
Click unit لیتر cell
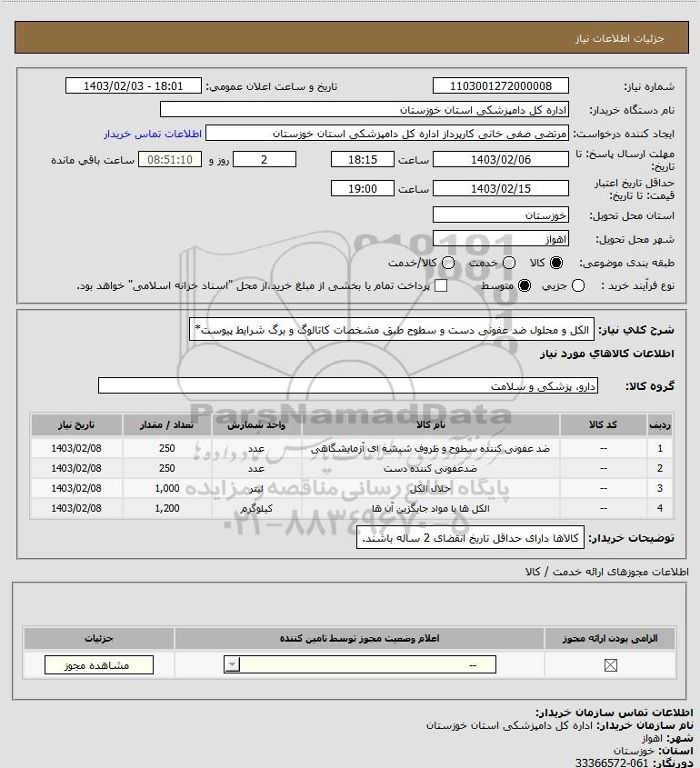click(256, 488)
